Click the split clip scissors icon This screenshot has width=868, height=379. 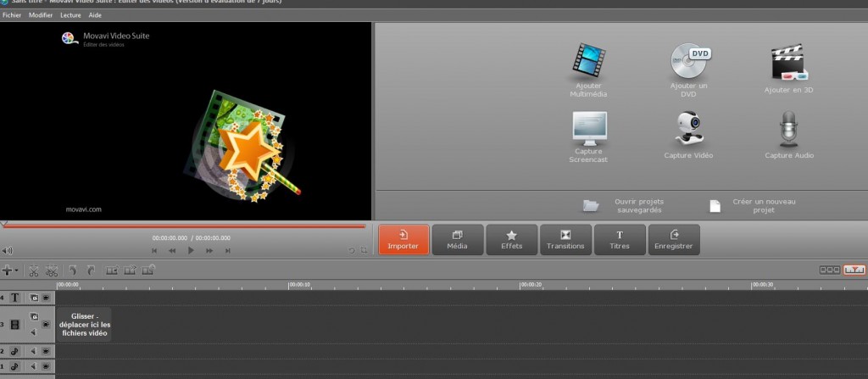coord(34,270)
